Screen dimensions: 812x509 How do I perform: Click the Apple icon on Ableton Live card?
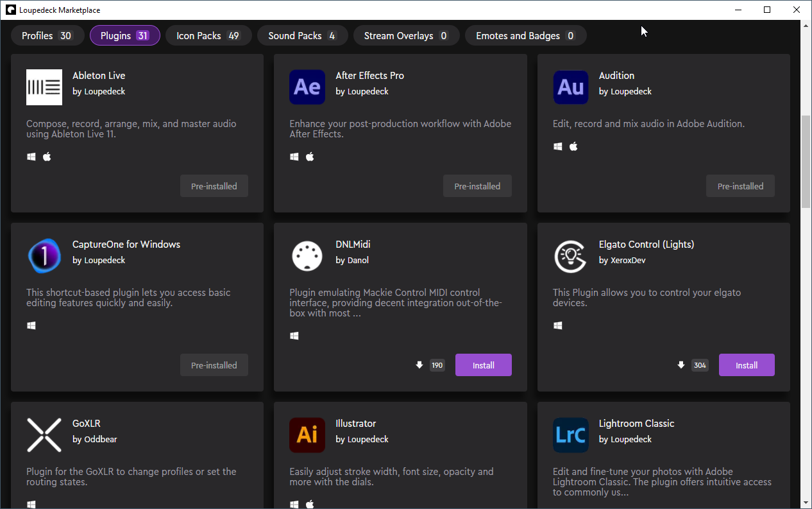pyautogui.click(x=47, y=157)
